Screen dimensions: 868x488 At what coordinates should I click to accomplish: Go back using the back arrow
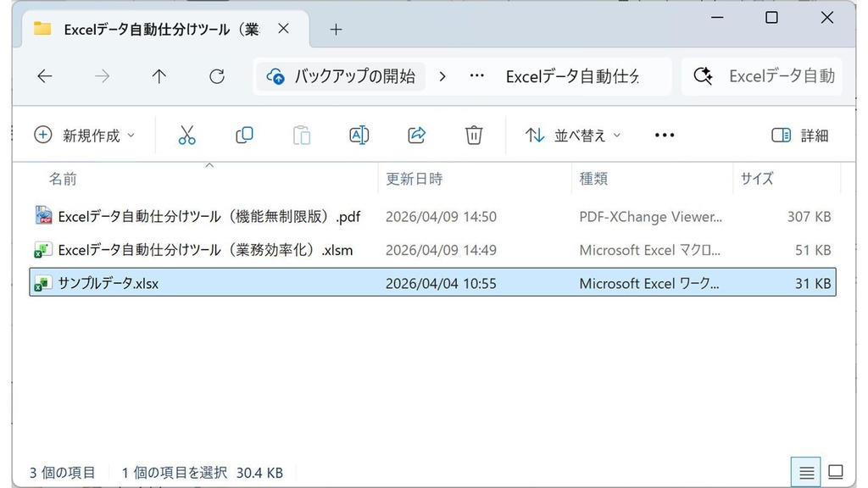click(x=44, y=75)
